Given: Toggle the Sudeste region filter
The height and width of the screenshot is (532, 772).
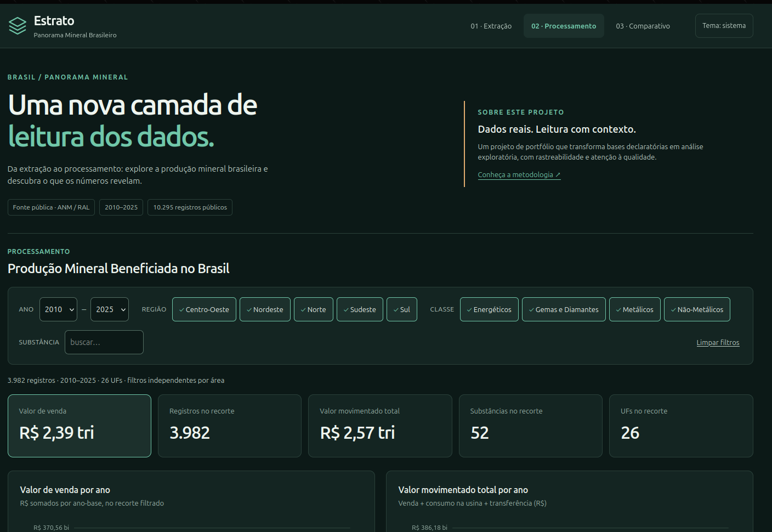Looking at the screenshot, I should coord(360,309).
